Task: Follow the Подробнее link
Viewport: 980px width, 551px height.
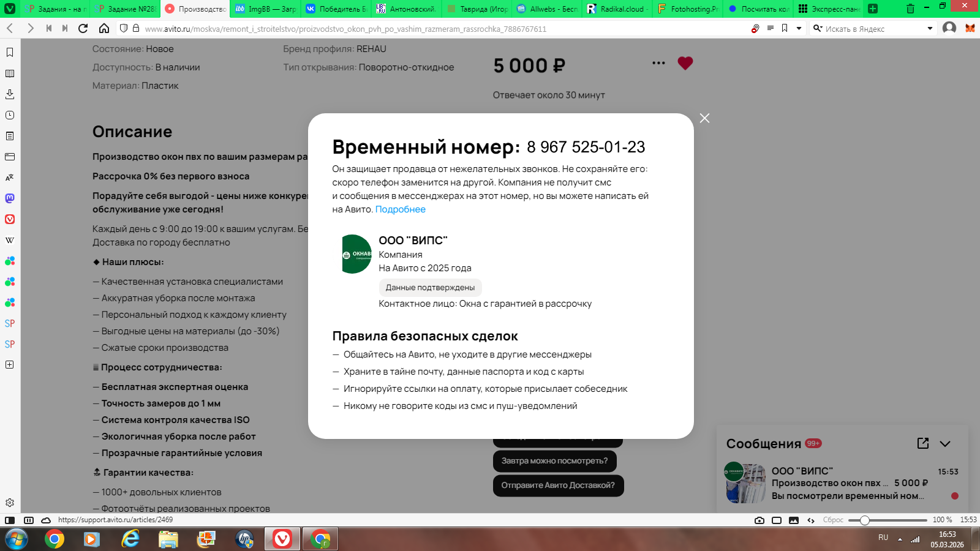Action: [x=401, y=209]
